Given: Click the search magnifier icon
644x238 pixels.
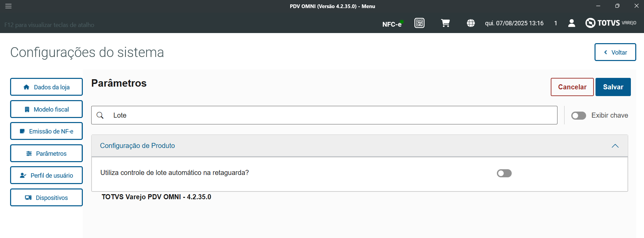Looking at the screenshot, I should 100,115.
